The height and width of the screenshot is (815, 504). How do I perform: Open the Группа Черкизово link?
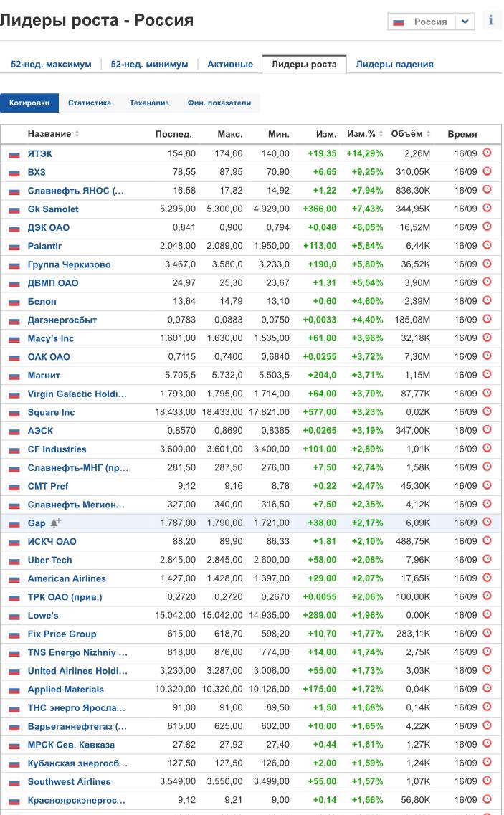[69, 264]
